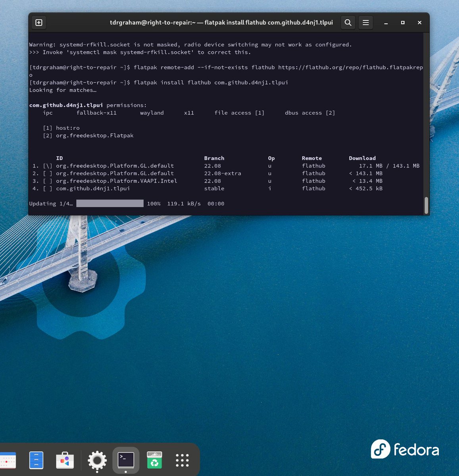Click the 'Op' column header
Image resolution: width=459 pixels, height=476 pixels.
(271, 158)
